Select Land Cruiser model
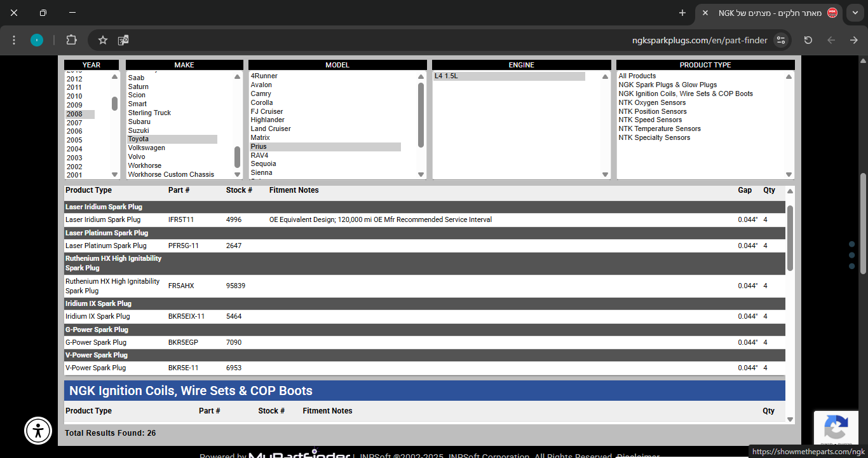The height and width of the screenshot is (458, 868). (x=271, y=128)
